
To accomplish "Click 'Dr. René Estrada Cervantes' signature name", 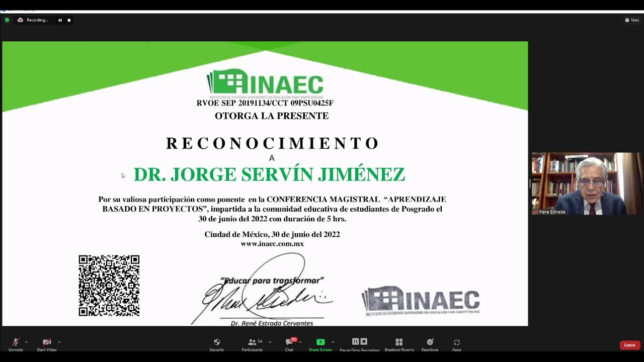I will [272, 323].
